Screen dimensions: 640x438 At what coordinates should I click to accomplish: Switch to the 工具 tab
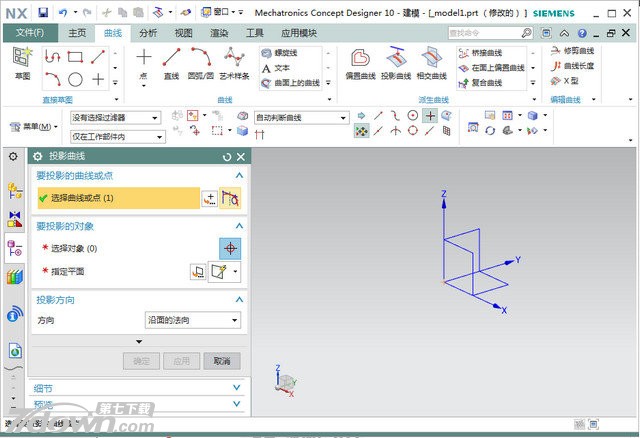tap(254, 33)
